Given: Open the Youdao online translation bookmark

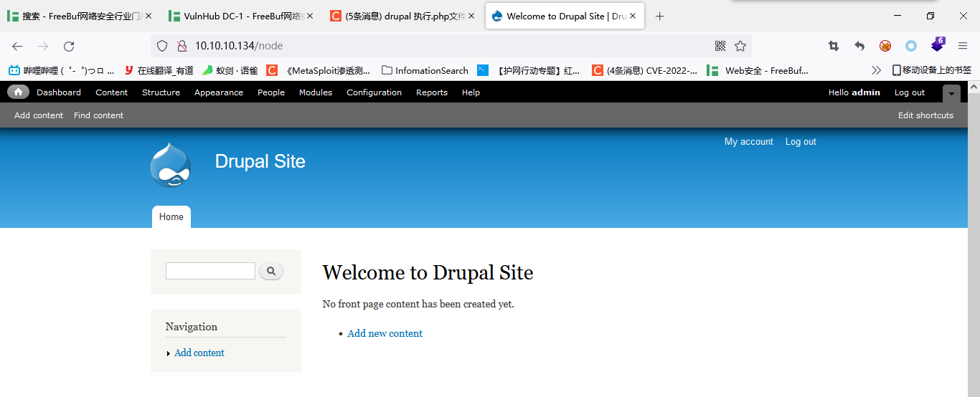Looking at the screenshot, I should point(159,70).
